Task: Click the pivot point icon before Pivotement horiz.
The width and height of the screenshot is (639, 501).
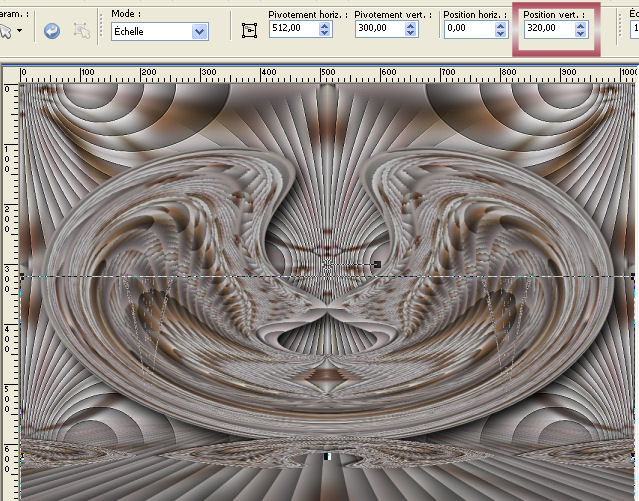Action: pos(250,31)
